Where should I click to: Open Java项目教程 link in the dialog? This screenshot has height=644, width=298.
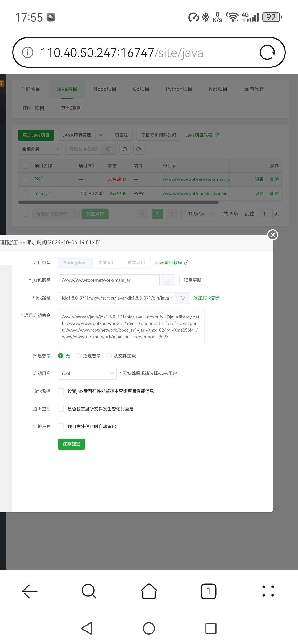point(172,263)
